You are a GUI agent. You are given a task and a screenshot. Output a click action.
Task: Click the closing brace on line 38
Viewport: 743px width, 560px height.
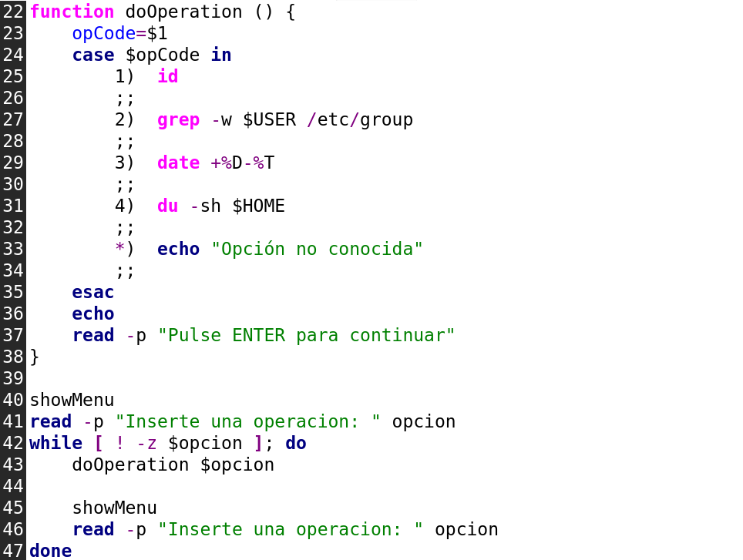(34, 357)
